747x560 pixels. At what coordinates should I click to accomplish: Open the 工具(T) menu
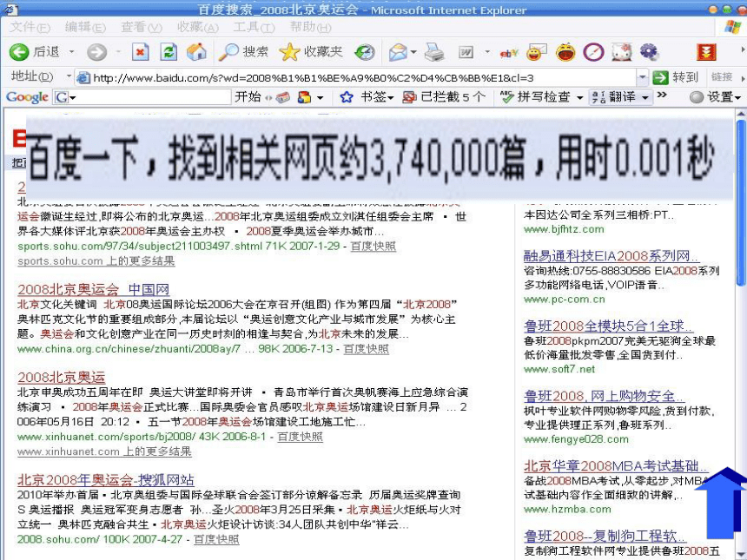(254, 27)
